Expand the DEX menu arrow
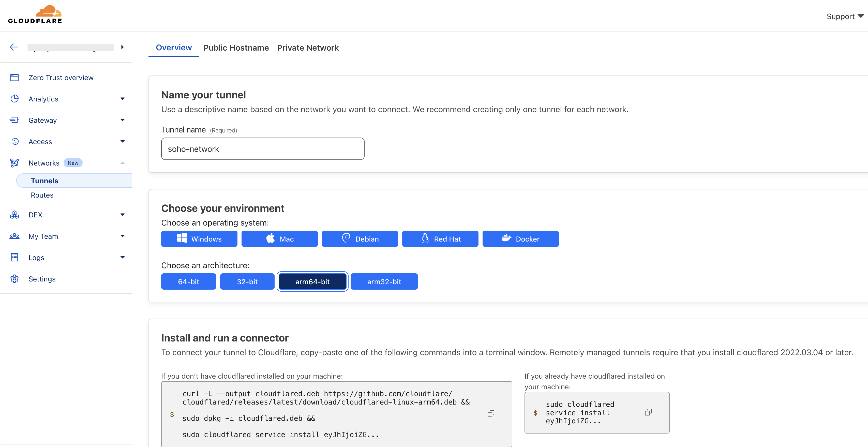 (123, 215)
